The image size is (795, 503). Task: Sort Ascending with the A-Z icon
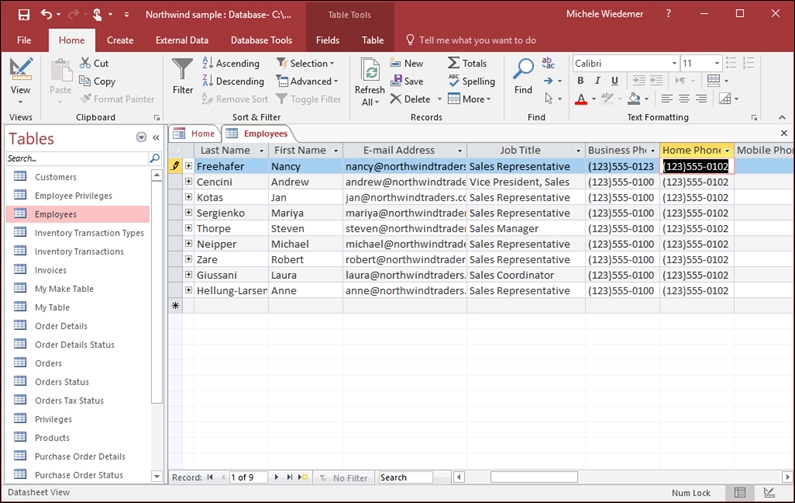[207, 63]
